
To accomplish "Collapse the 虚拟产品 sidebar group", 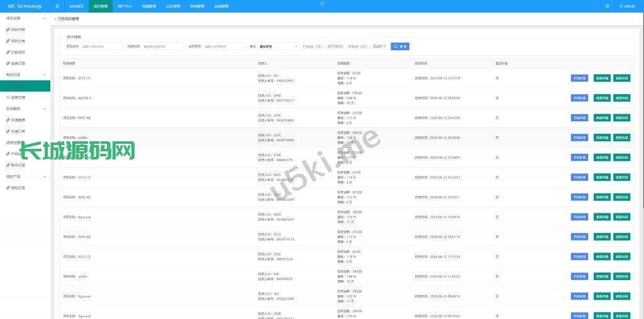I will [44, 176].
